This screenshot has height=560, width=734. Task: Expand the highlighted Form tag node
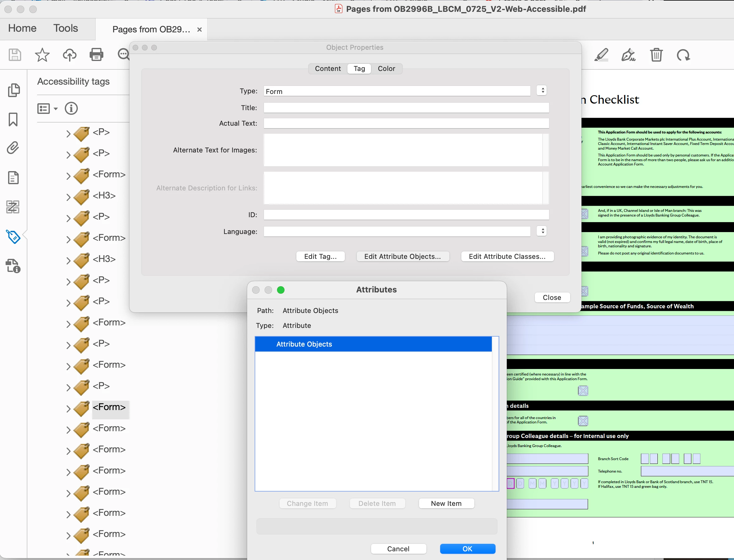coord(68,409)
